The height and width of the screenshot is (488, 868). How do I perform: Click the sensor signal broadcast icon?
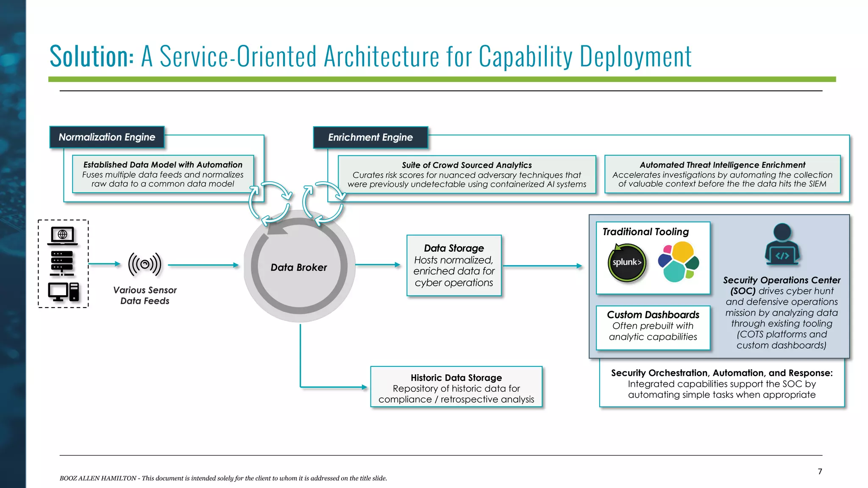point(145,265)
